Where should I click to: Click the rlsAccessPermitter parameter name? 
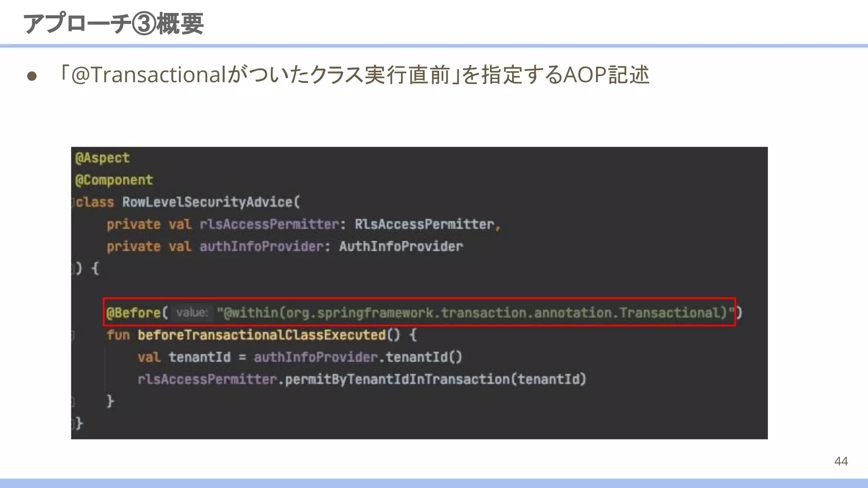270,224
